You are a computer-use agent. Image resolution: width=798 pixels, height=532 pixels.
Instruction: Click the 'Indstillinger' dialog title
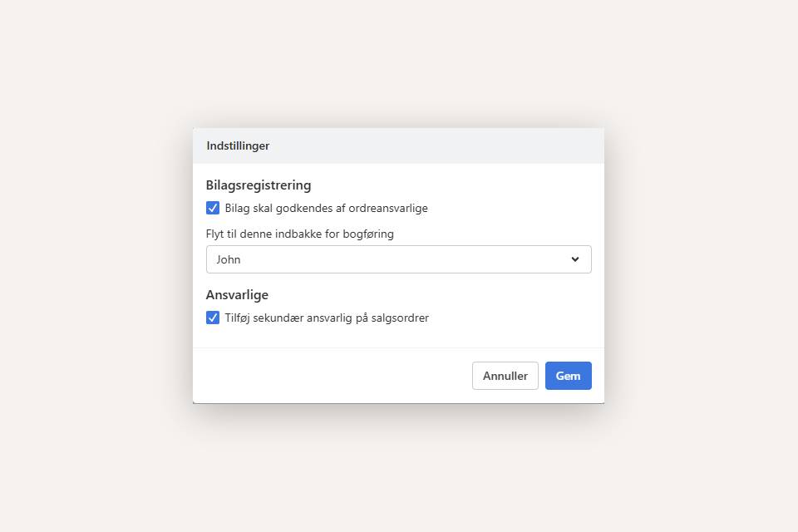coord(238,145)
